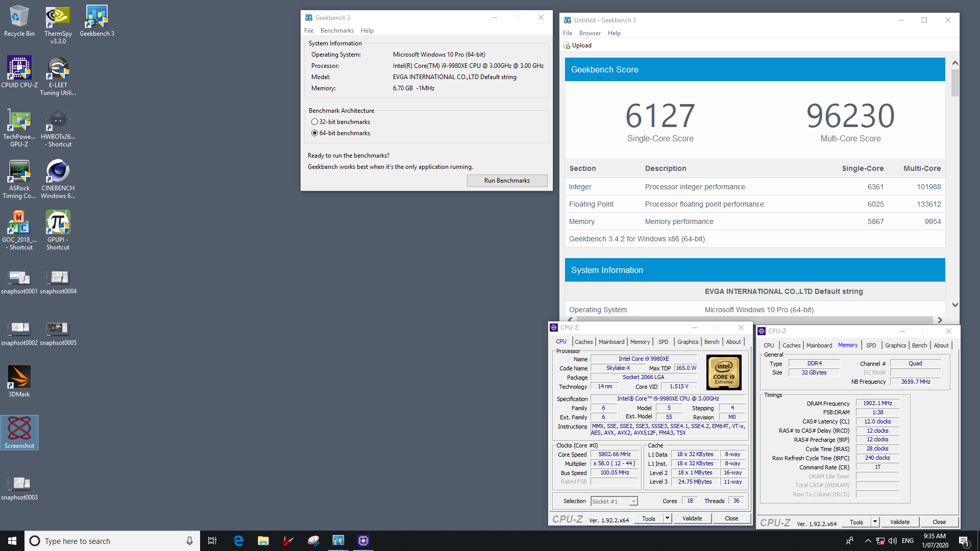Click the taskbar search box
This screenshot has width=980, height=551.
[x=112, y=541]
